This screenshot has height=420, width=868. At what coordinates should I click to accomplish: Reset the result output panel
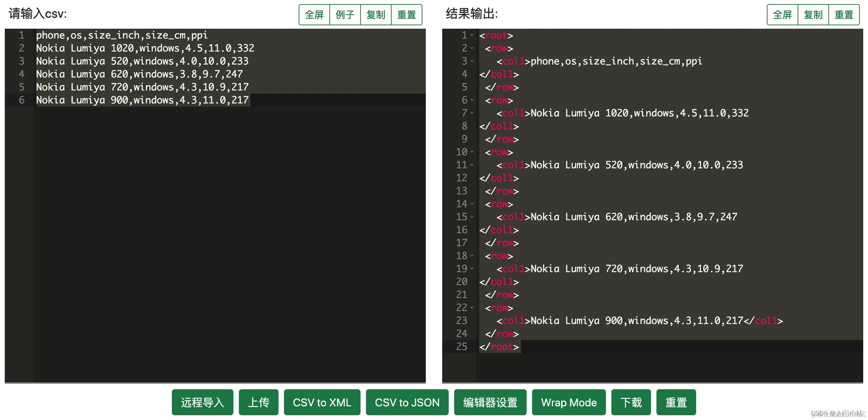point(844,14)
